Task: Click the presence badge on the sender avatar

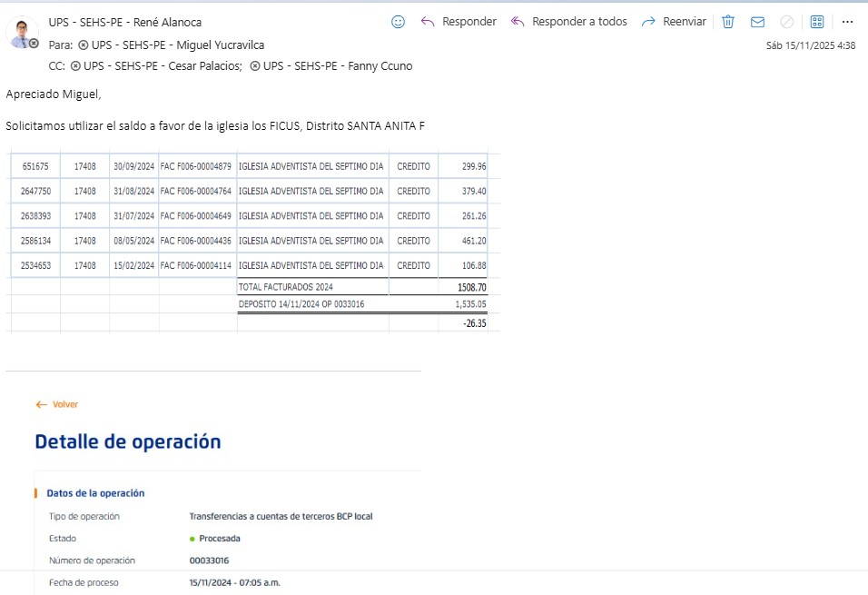Action: point(34,44)
